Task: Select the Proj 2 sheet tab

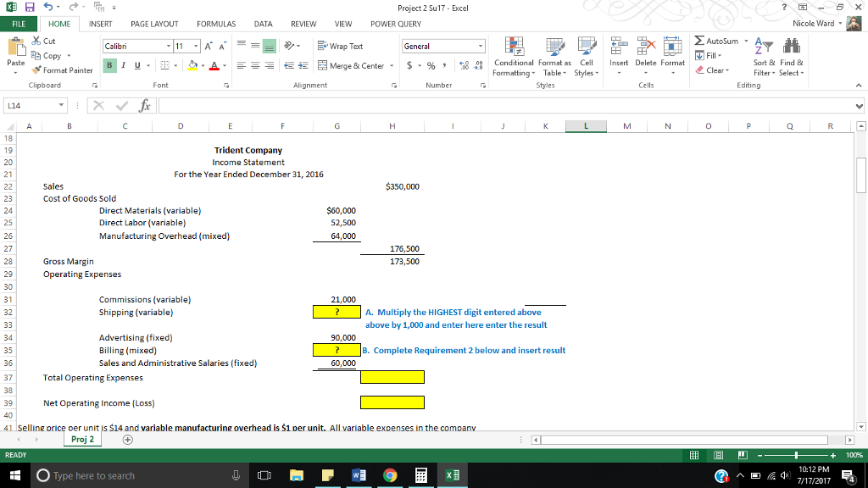Action: 81,439
